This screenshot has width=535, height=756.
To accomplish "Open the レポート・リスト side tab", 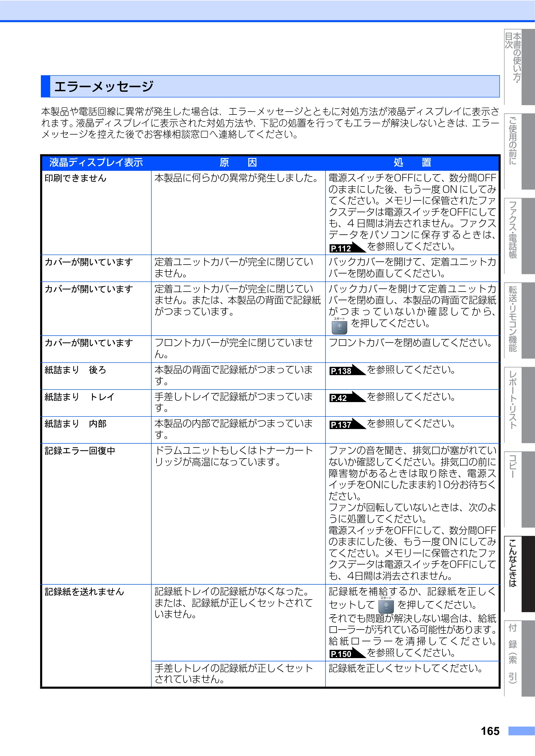I will click(519, 405).
